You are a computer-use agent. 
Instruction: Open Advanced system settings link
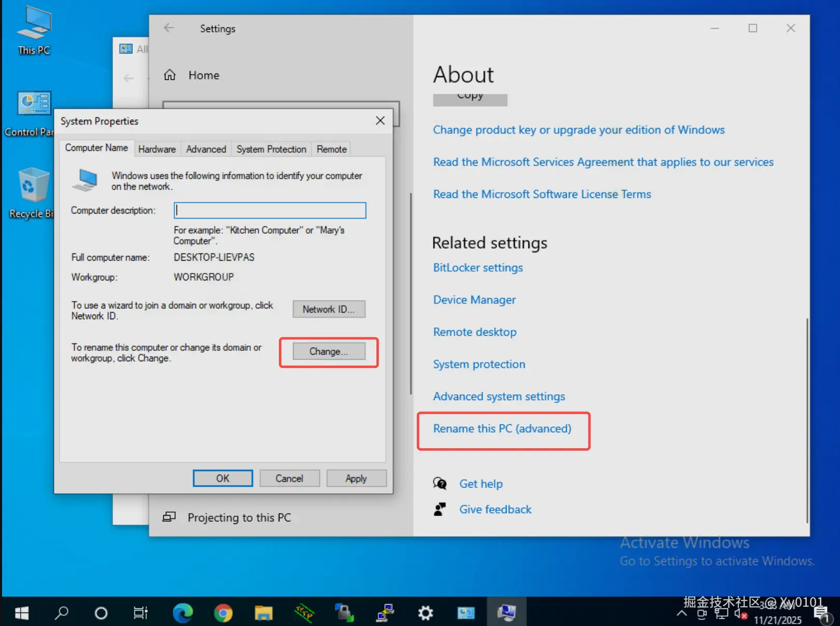(499, 396)
